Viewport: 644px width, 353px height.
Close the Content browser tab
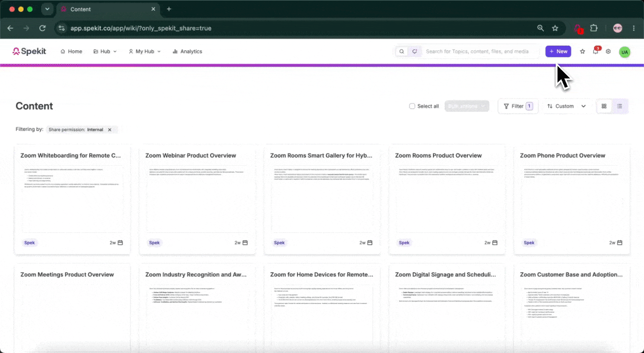click(154, 9)
